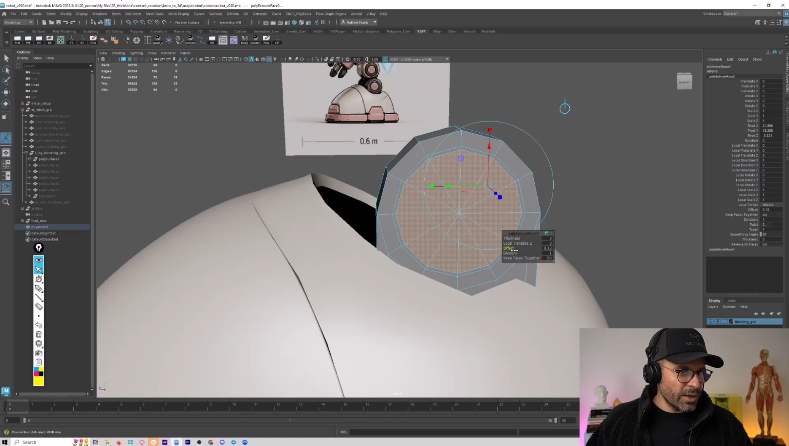
Task: Open Outliner search field dropdown arrow
Action: click(91, 66)
